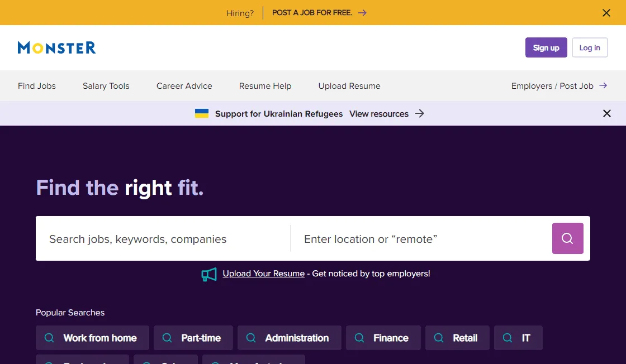Select the Work from home popular search
Image resolution: width=626 pixels, height=364 pixels.
(x=93, y=338)
